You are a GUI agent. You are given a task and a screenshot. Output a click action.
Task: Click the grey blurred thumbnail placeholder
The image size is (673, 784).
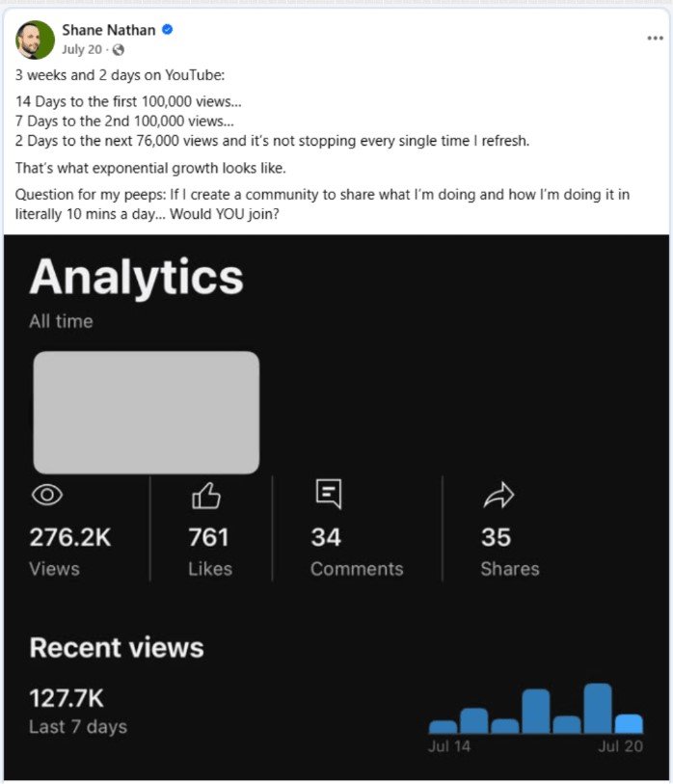[x=145, y=412]
